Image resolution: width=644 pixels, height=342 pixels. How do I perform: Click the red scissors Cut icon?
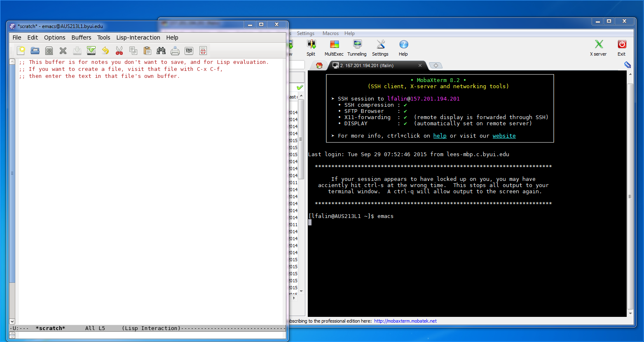coord(119,51)
